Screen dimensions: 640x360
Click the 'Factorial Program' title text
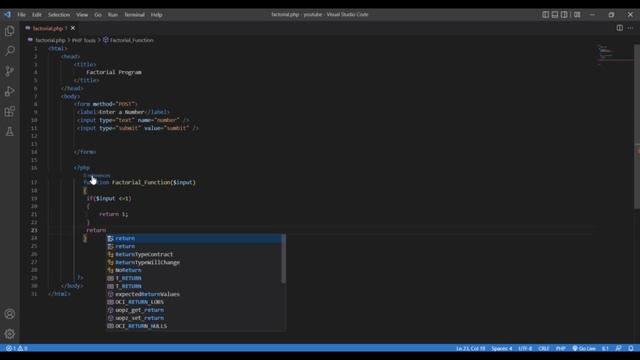click(114, 72)
